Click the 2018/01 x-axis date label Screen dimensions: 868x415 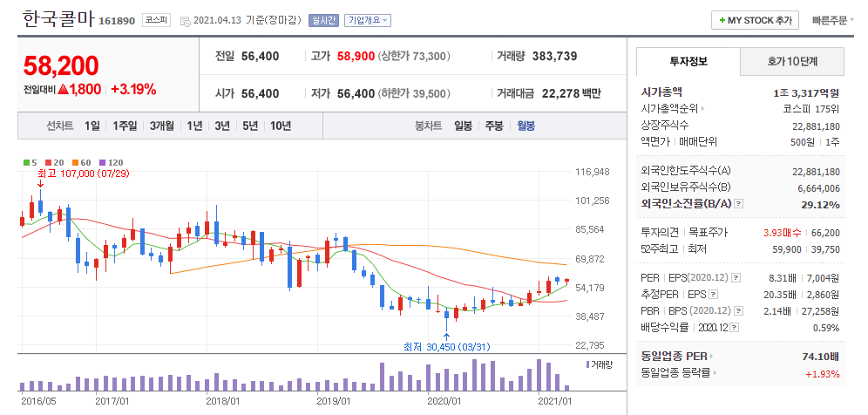coord(222,399)
